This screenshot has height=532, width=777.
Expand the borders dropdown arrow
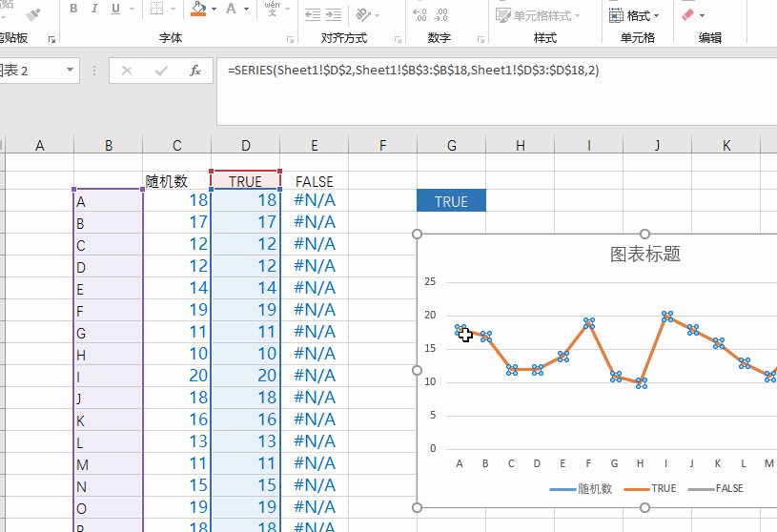coord(173,9)
